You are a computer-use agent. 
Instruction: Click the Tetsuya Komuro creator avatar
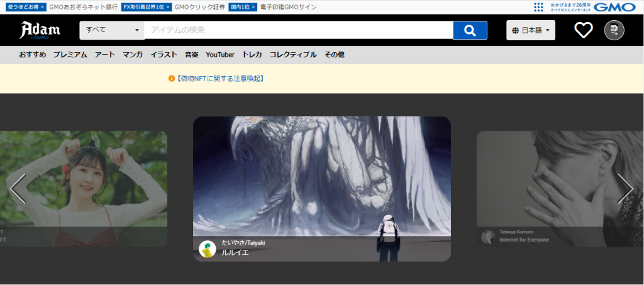487,236
